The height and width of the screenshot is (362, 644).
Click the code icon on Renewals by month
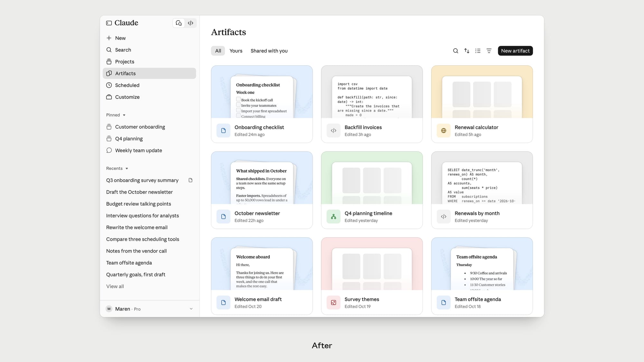point(444,217)
